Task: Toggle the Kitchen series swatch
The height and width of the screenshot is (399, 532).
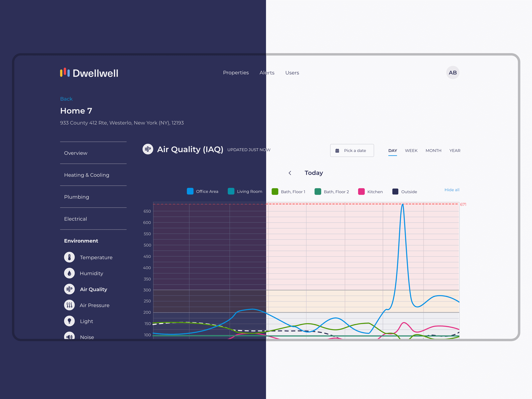Action: coord(361,192)
